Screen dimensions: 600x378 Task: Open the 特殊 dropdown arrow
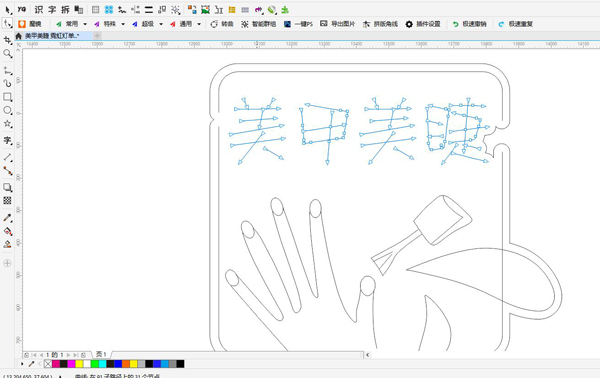pos(123,24)
